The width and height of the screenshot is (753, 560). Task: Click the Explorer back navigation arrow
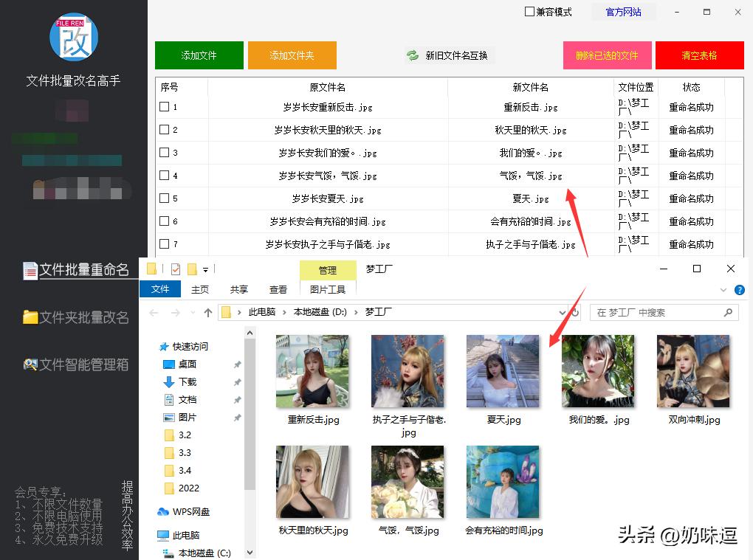[x=156, y=311]
